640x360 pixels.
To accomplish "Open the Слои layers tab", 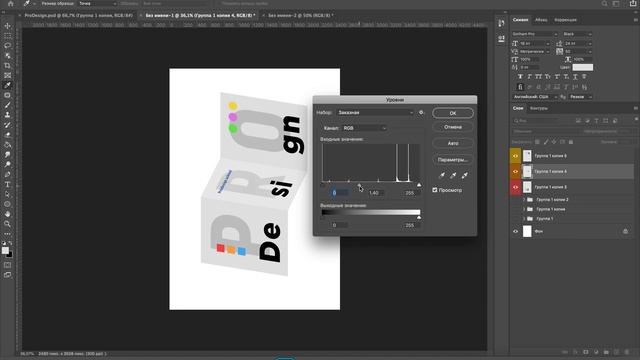I will pos(518,108).
